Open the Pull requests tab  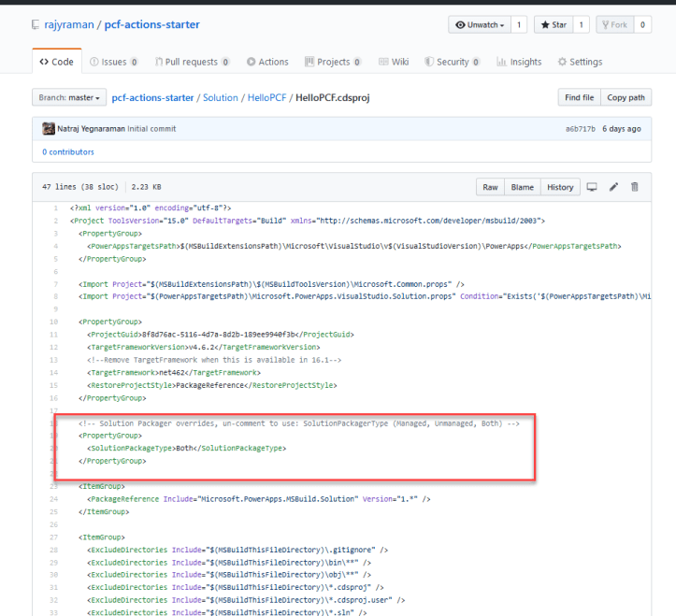pyautogui.click(x=191, y=62)
